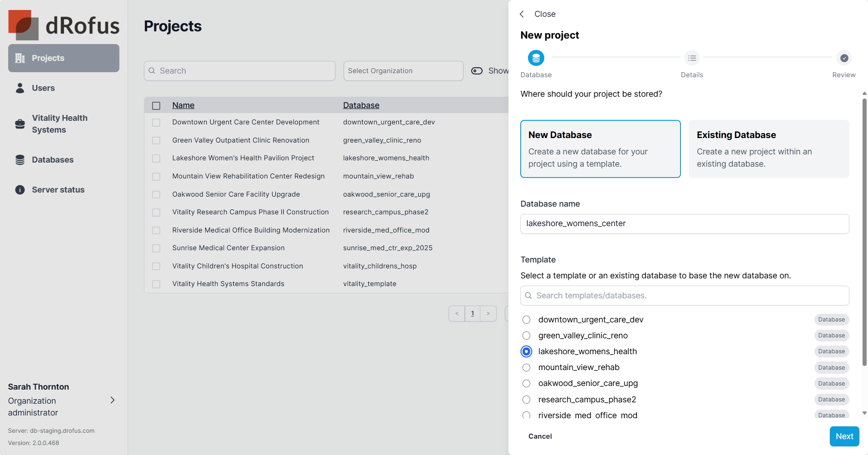Choose the Existing Database option card
The width and height of the screenshot is (868, 455).
[x=769, y=149]
